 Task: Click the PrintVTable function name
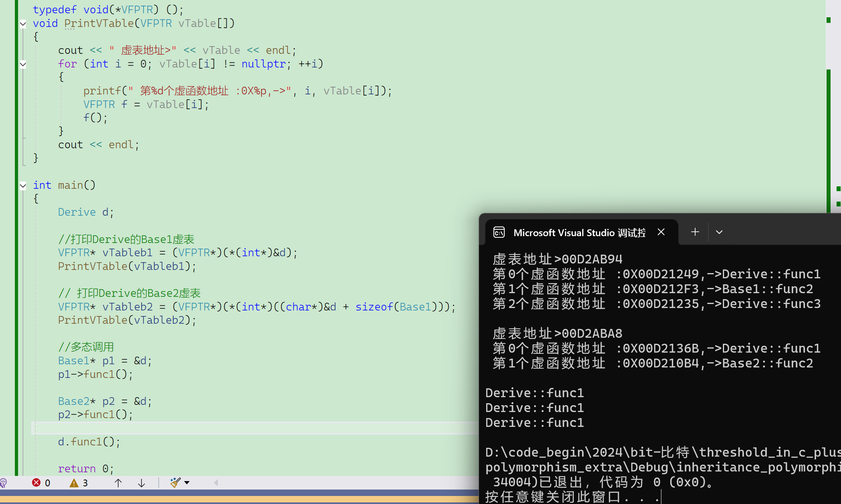pyautogui.click(x=99, y=23)
